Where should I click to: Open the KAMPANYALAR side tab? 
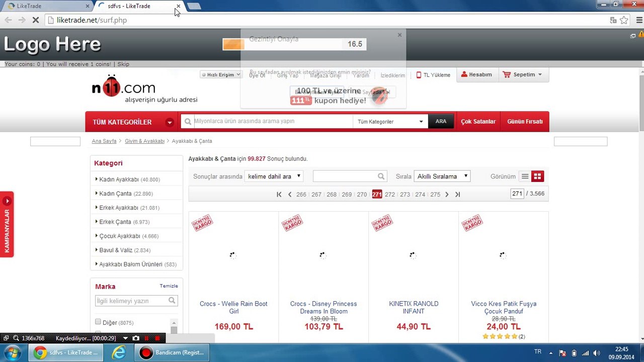(x=7, y=224)
